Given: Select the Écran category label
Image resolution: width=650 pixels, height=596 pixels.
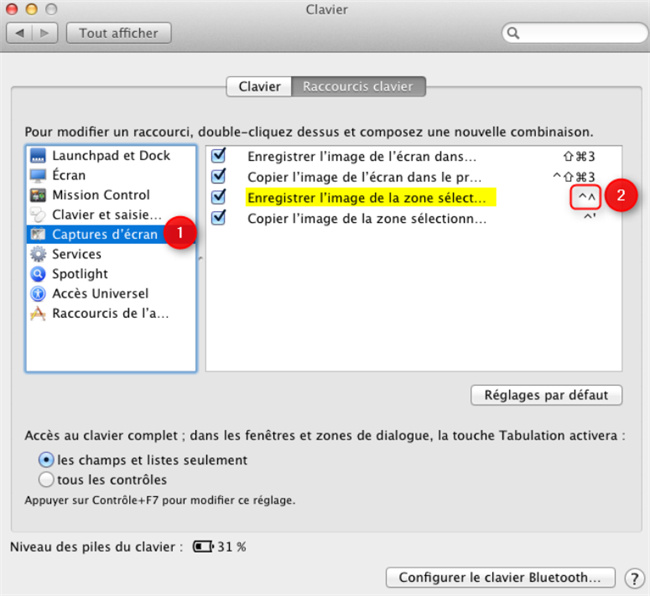Looking at the screenshot, I should [x=69, y=175].
